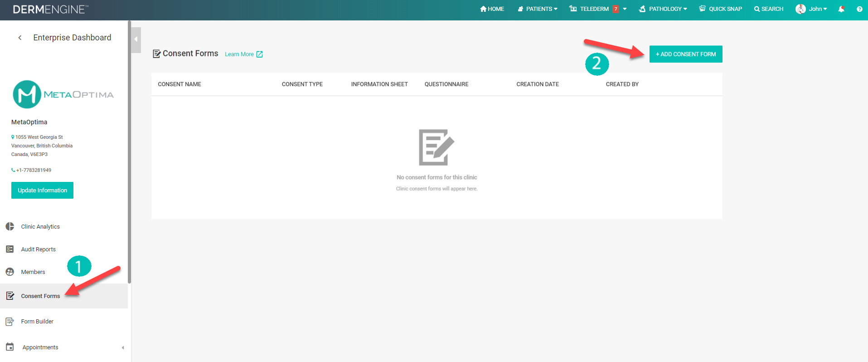The width and height of the screenshot is (868, 362).
Task: Sort by Consent Name column header
Action: (179, 84)
